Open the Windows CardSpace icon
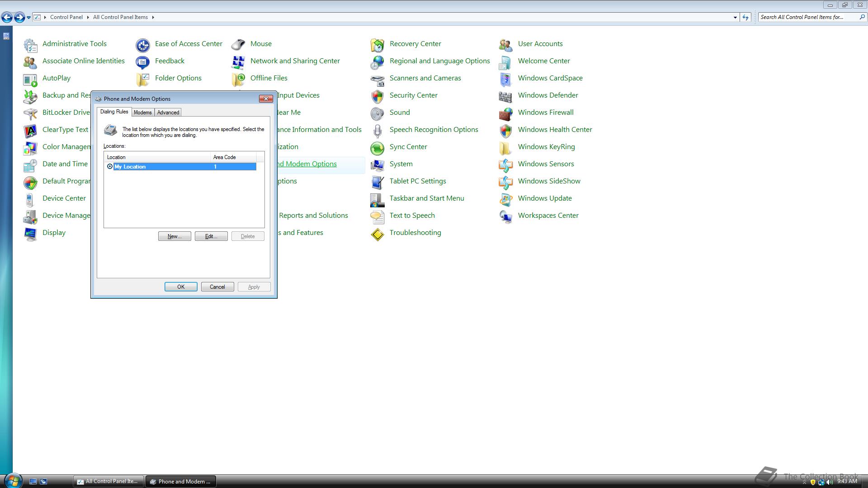 506,79
